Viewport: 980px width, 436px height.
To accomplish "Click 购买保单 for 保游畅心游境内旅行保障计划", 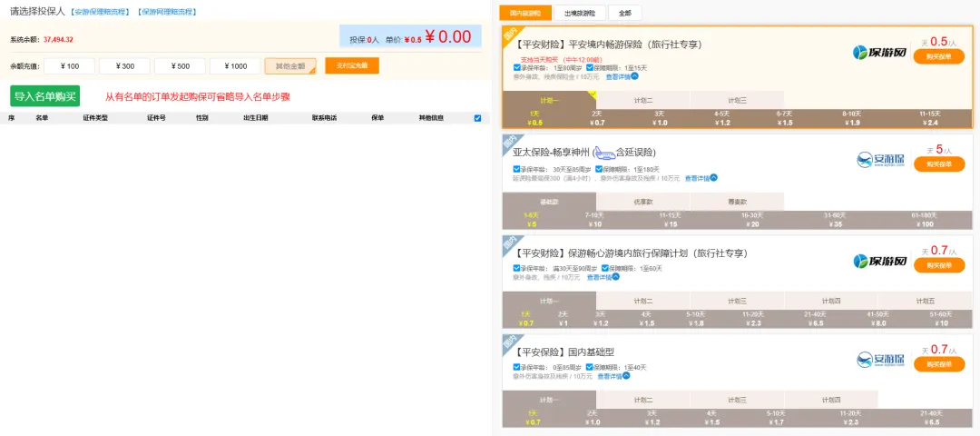I will click(939, 265).
